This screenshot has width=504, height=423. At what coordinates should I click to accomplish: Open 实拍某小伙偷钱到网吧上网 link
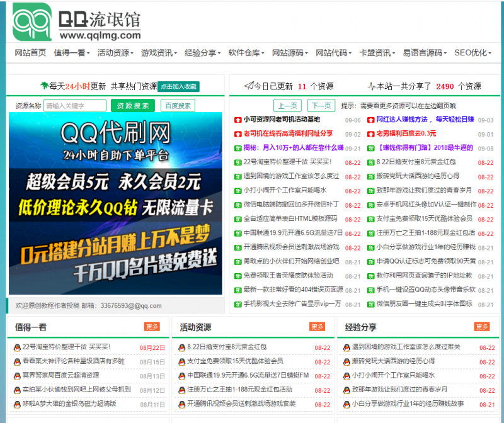tap(76, 390)
